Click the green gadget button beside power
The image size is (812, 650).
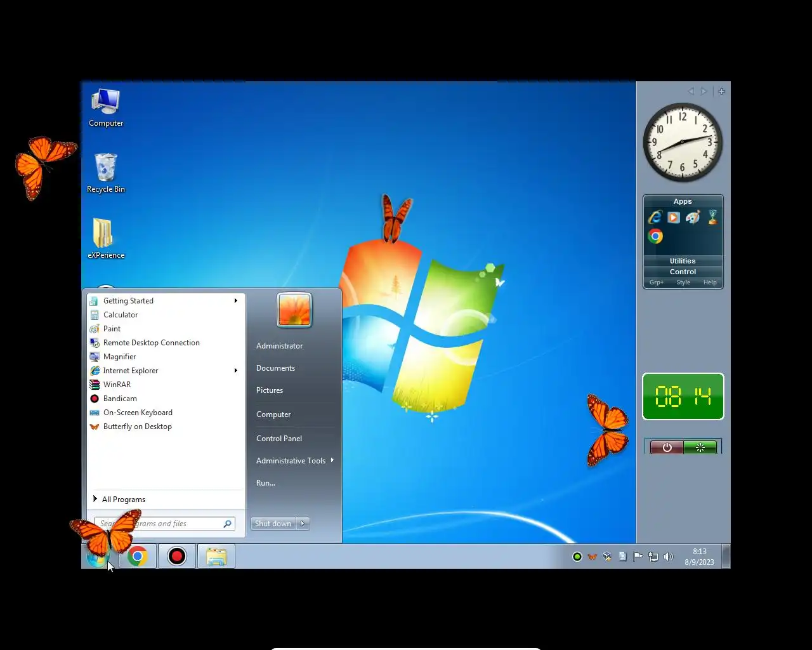(x=700, y=448)
